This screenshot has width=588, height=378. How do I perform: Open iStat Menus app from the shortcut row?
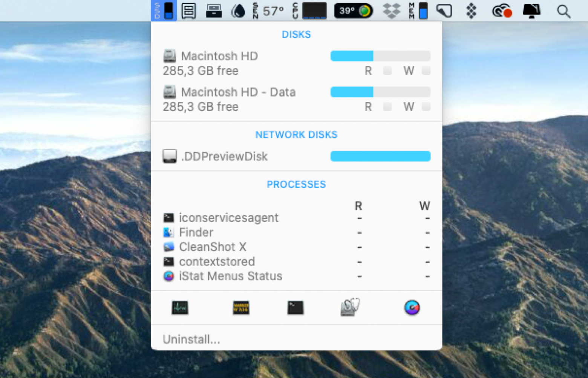click(x=412, y=307)
